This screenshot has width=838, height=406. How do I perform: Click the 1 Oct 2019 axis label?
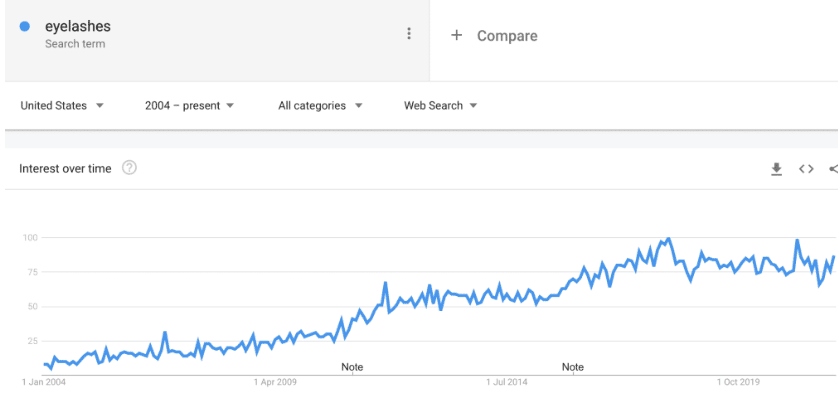coord(738,382)
